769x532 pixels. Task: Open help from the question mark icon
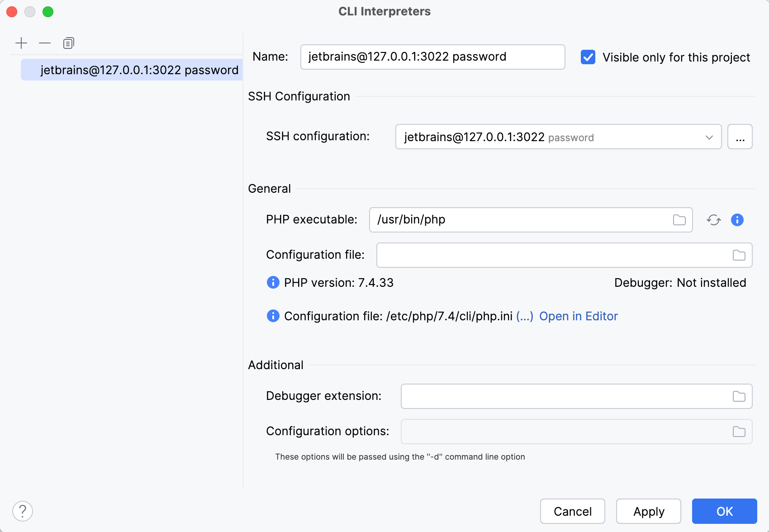23,511
